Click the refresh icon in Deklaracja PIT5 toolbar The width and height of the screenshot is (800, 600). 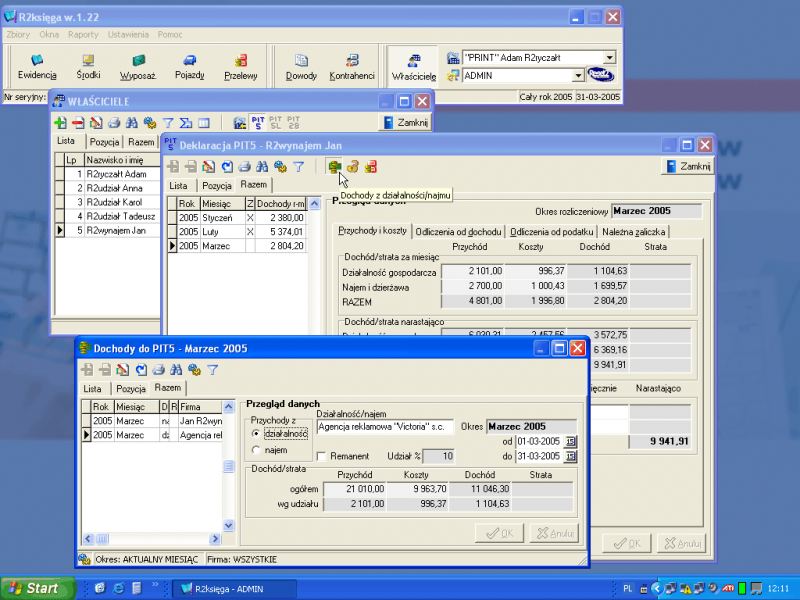227,166
